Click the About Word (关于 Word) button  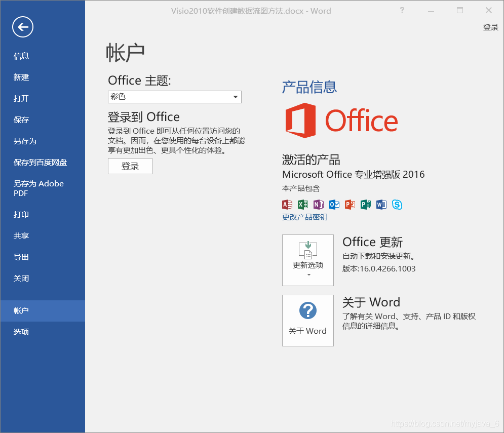[x=308, y=321]
